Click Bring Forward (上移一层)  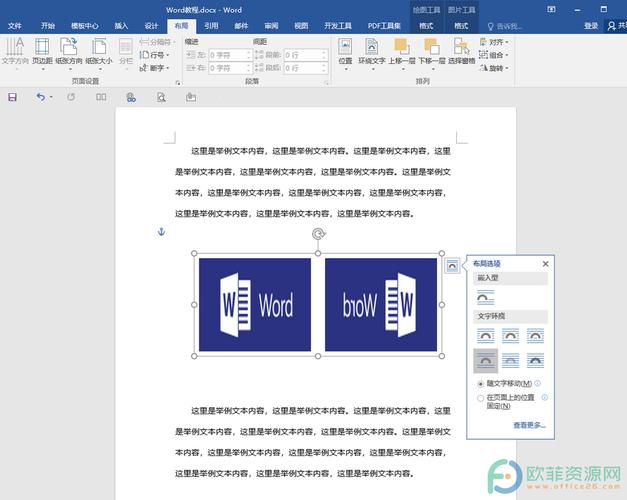pyautogui.click(x=402, y=53)
